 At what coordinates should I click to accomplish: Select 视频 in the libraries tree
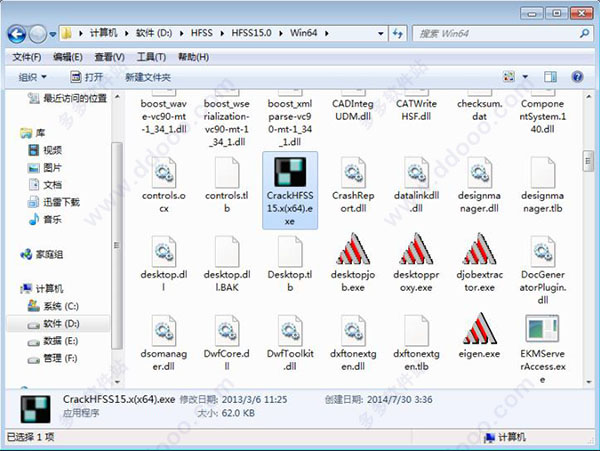(x=45, y=150)
